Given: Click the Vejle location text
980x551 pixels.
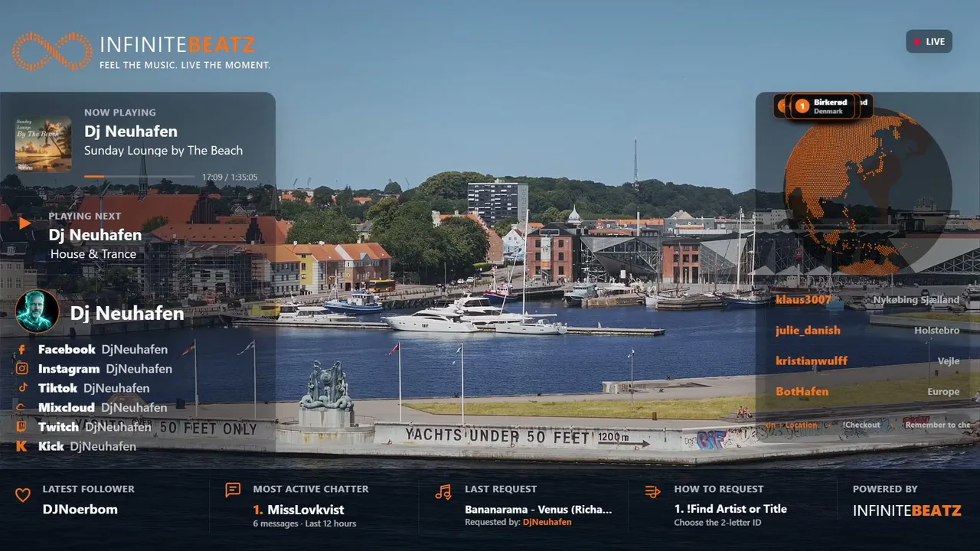Looking at the screenshot, I should [x=948, y=361].
